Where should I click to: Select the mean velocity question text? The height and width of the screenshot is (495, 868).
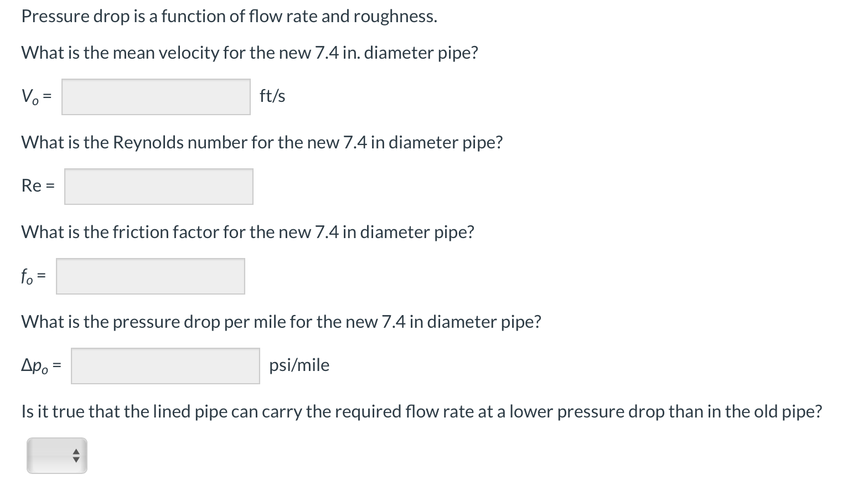click(249, 53)
